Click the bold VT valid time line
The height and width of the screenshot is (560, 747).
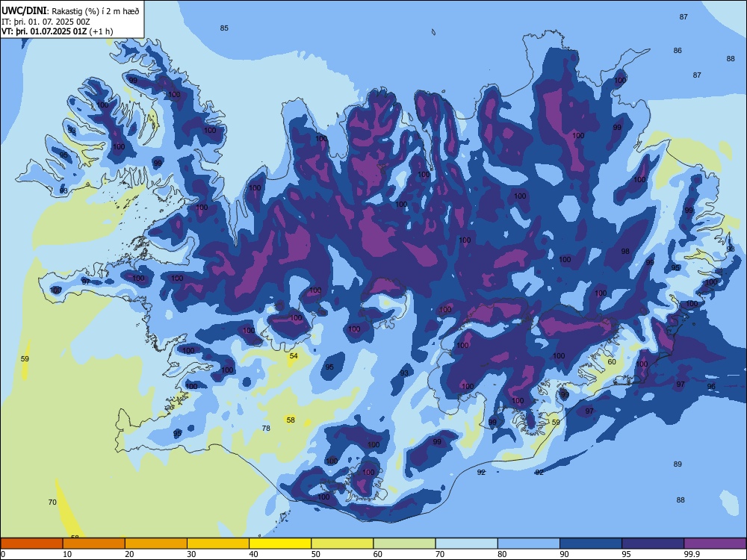pyautogui.click(x=58, y=31)
